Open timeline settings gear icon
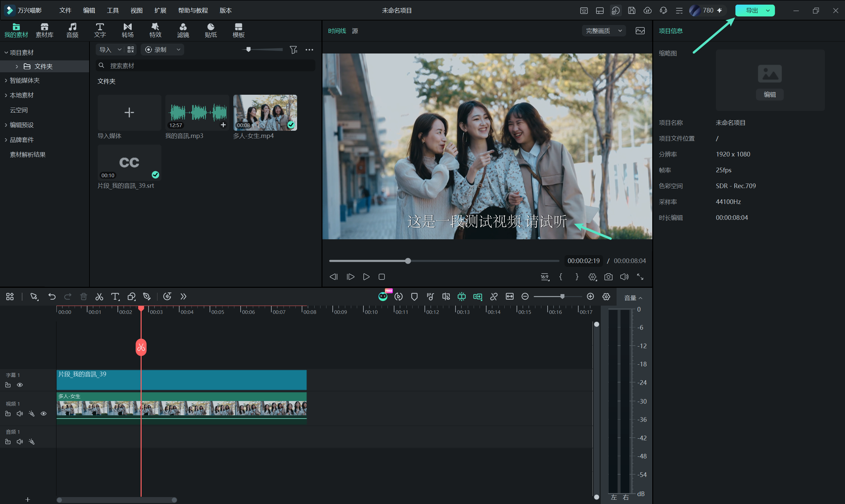This screenshot has width=845, height=504. tap(606, 297)
